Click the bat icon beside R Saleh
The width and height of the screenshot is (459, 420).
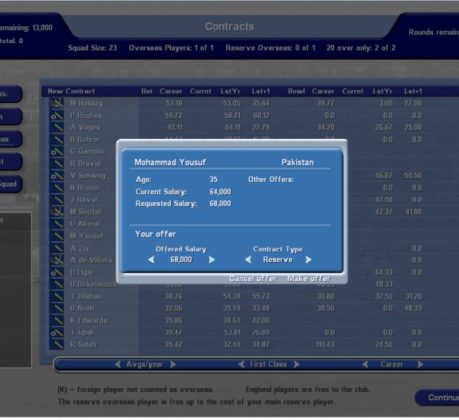click(57, 344)
